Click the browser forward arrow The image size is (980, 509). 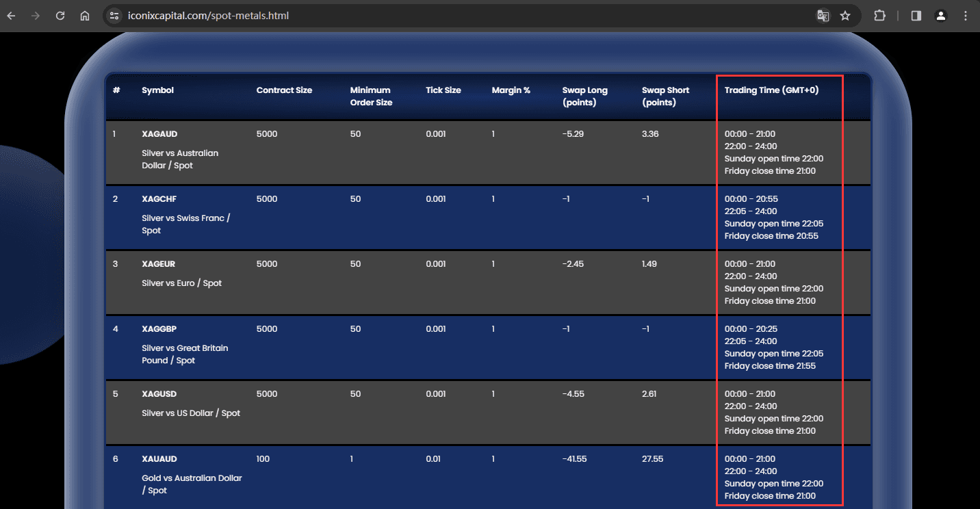[x=36, y=16]
